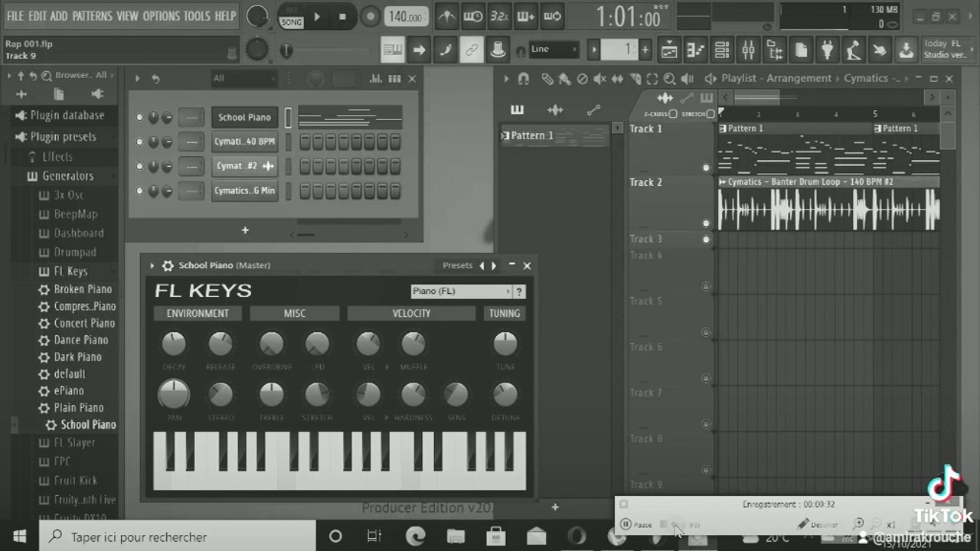This screenshot has height=551, width=980.
Task: Open the Piano (FL) preset dropdown
Action: pos(462,292)
